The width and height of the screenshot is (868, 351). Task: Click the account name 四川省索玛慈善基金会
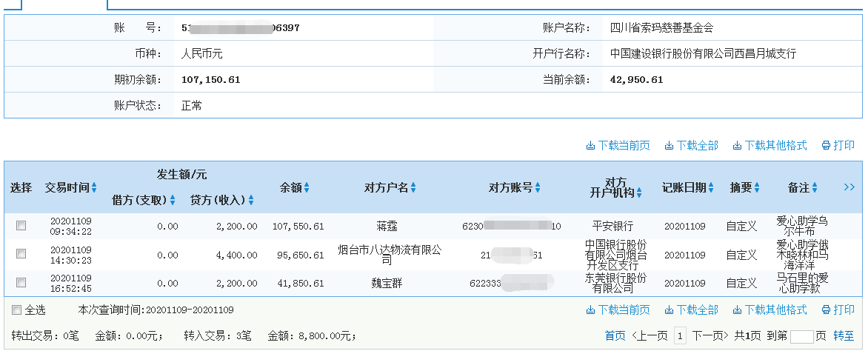661,27
